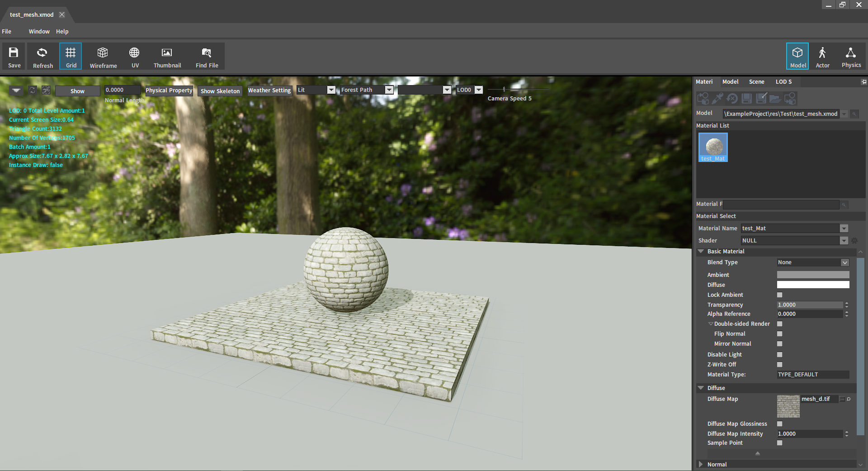The width and height of the screenshot is (868, 471).
Task: Pick a material with the eyedropper icon
Action: (x=717, y=98)
